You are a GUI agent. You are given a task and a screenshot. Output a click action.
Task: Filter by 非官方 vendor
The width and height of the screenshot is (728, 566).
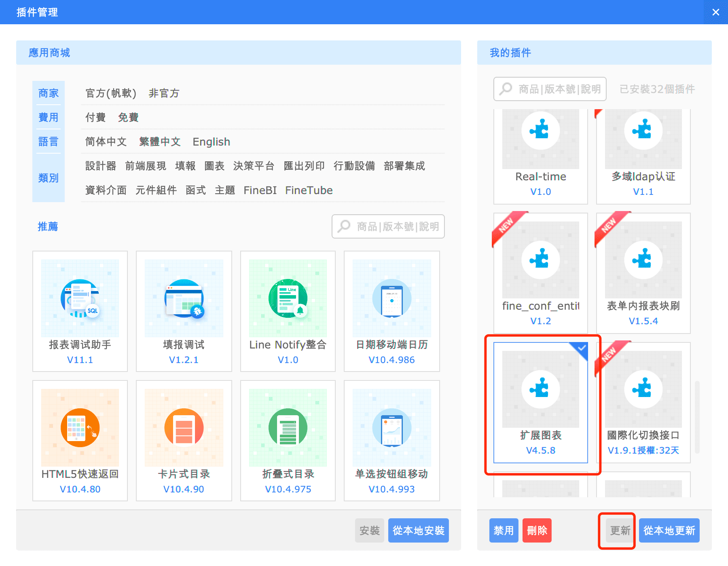(164, 93)
